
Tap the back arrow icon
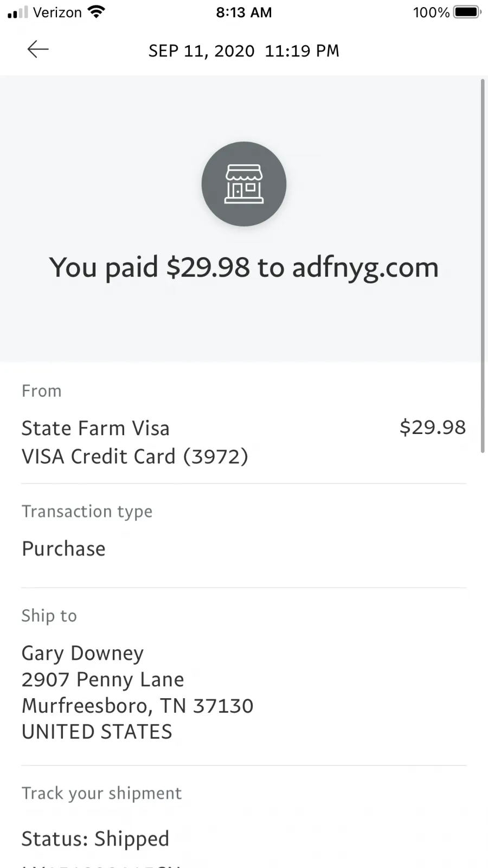38,49
